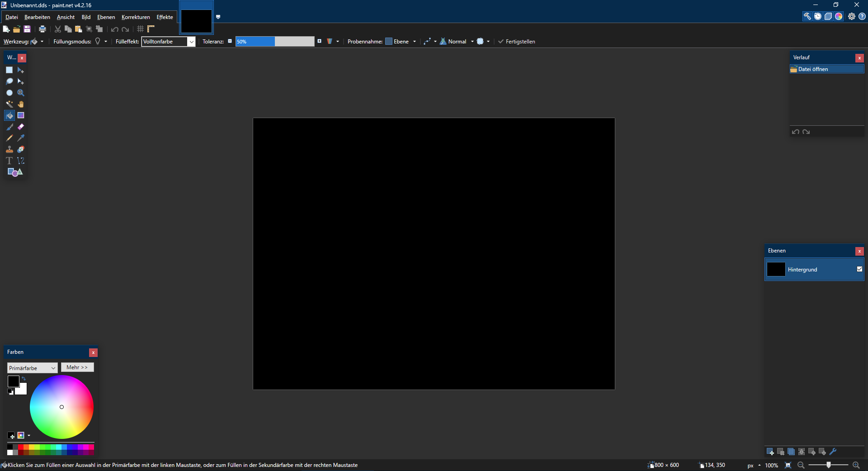868x471 pixels.
Task: Open the Effekte menu
Action: [x=165, y=17]
